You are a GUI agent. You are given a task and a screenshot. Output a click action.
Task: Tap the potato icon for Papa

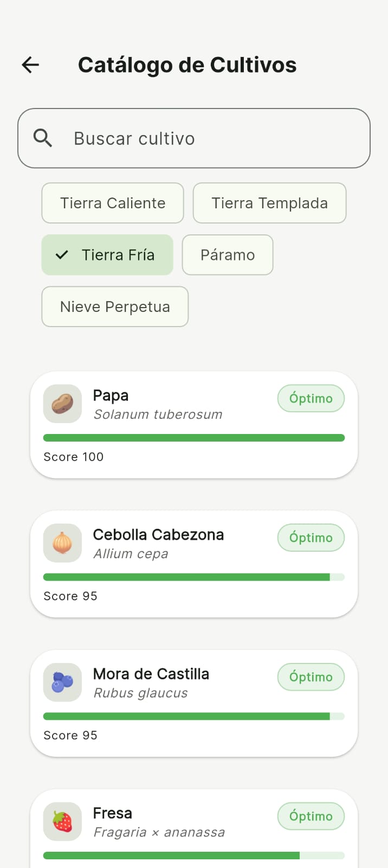coord(62,404)
